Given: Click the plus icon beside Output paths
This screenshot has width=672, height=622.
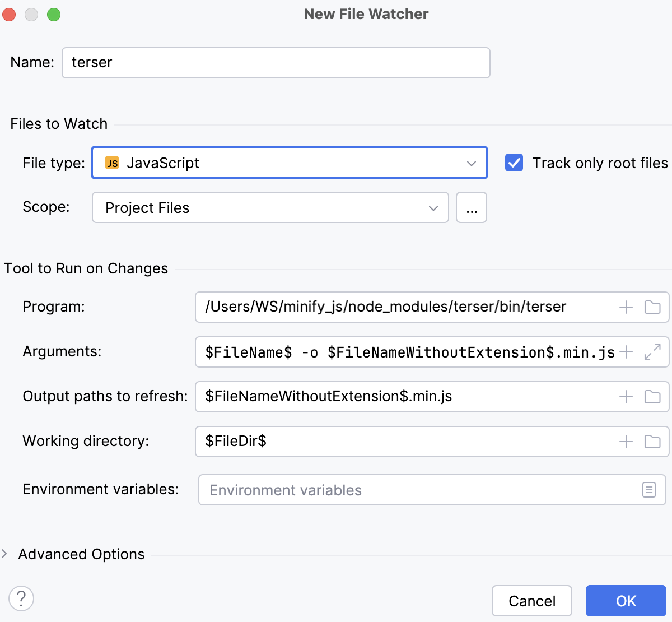Looking at the screenshot, I should click(x=625, y=397).
